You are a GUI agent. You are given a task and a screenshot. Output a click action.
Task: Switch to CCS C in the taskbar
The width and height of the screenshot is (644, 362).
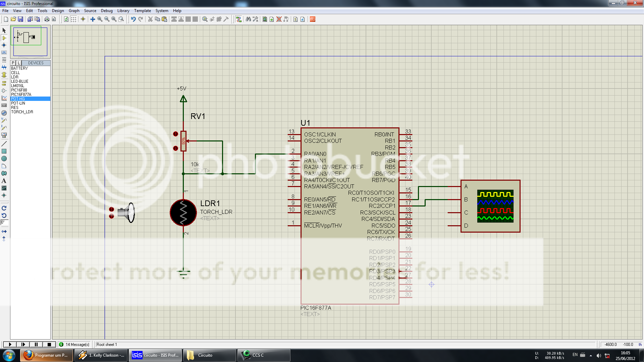point(264,355)
